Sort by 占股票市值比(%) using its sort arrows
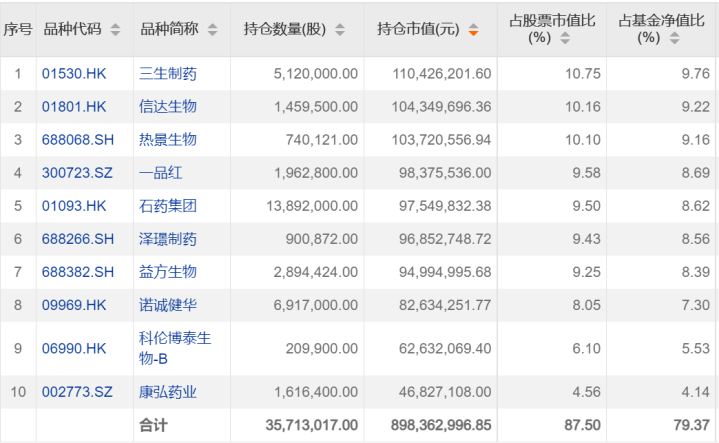719x443 pixels. click(565, 38)
